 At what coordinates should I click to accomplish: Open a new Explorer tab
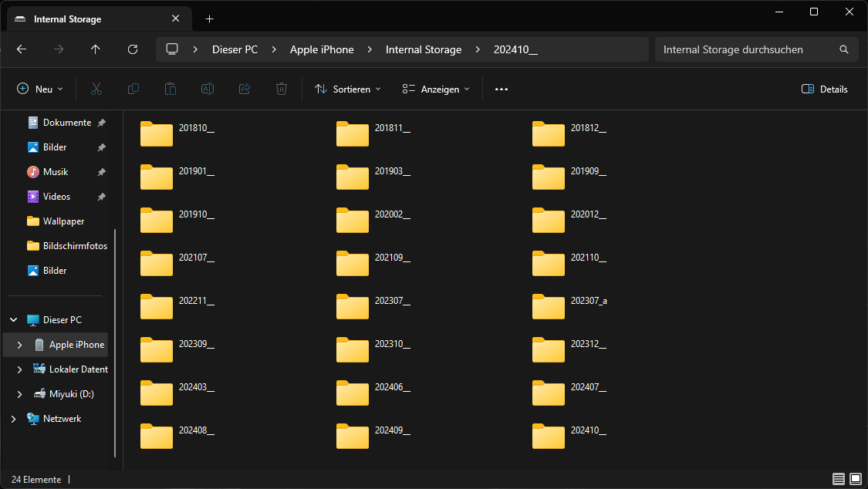coord(209,18)
